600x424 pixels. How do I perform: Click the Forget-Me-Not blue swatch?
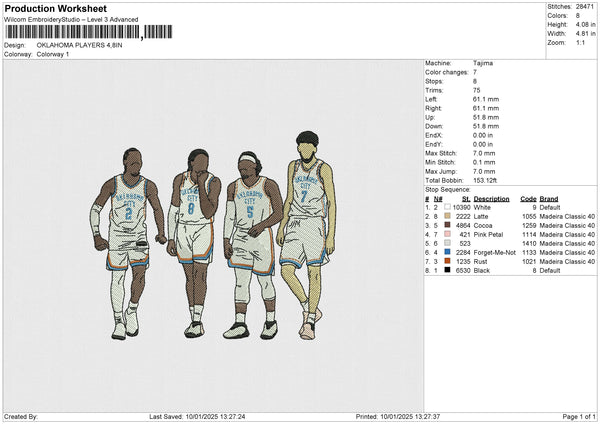[447, 252]
